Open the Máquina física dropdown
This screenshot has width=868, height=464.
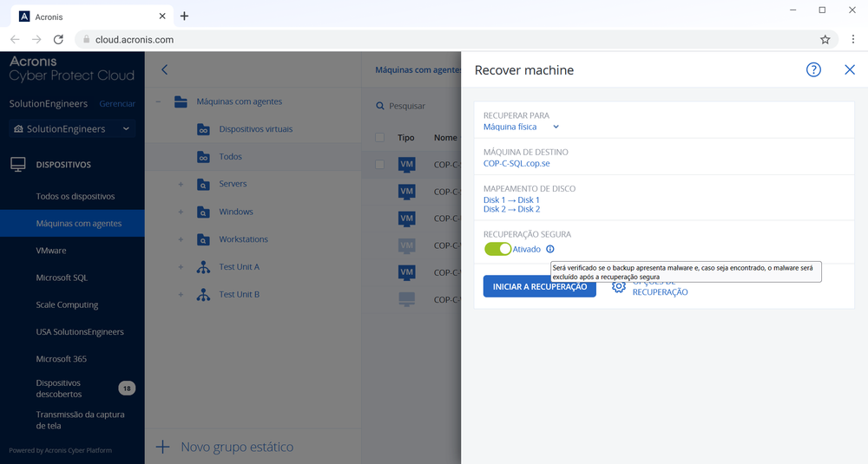521,127
